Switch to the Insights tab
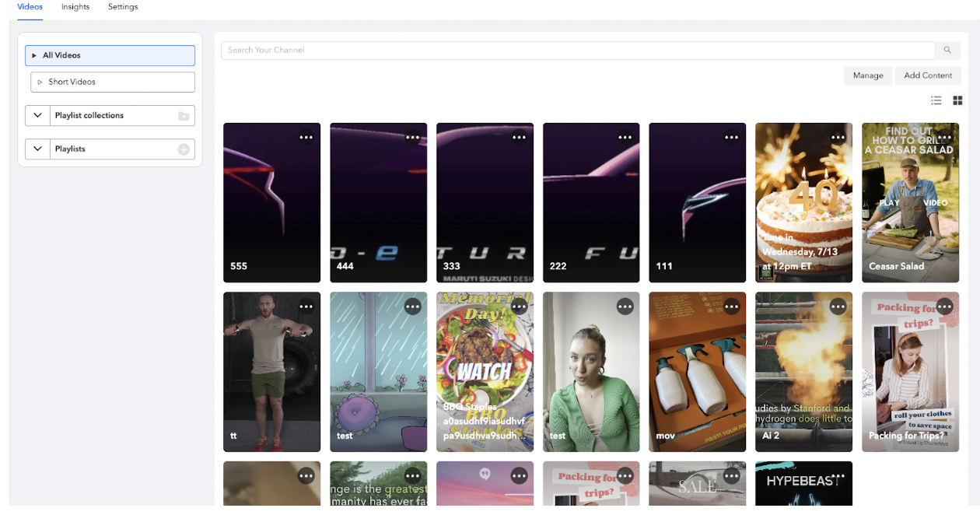980x515 pixels. (x=75, y=7)
